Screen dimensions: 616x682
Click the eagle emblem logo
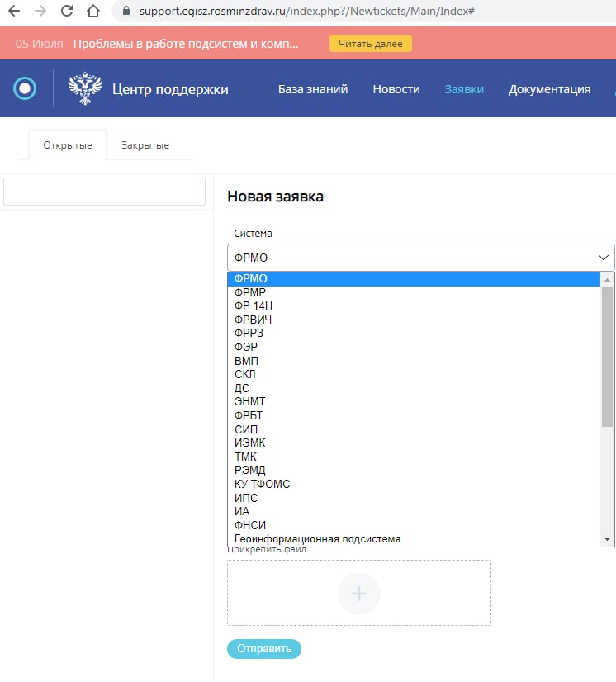[85, 88]
